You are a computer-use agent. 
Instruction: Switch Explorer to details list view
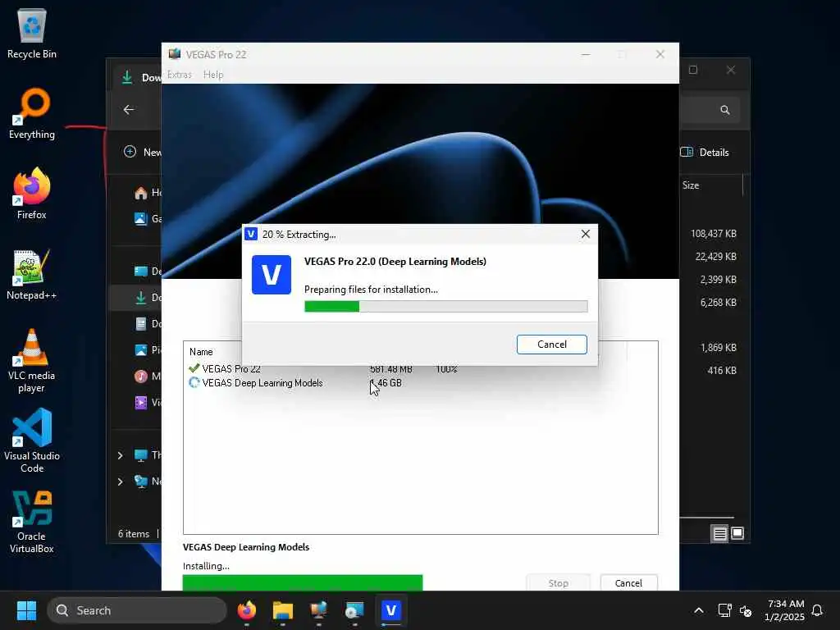tap(719, 533)
